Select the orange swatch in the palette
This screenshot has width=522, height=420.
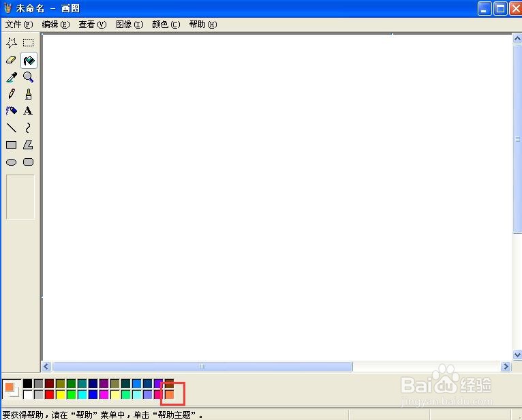click(x=170, y=395)
